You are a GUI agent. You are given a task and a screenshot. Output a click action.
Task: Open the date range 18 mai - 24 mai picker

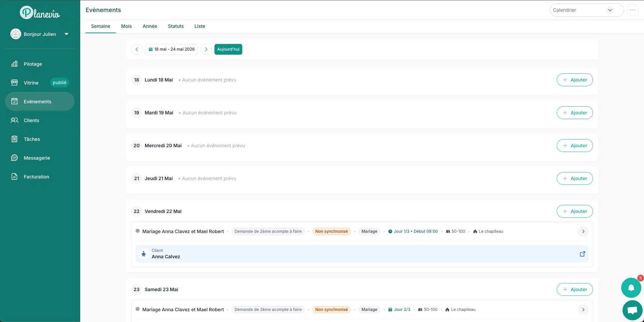pos(171,49)
